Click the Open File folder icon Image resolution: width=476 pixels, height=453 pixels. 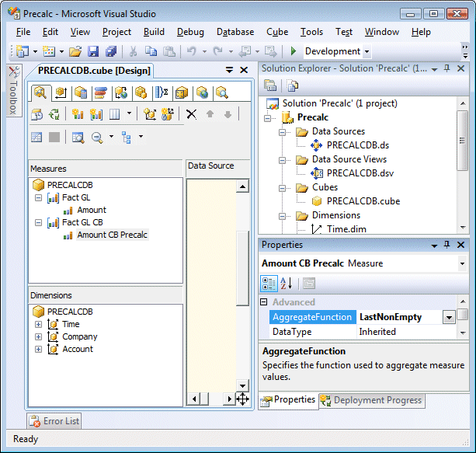[75, 51]
